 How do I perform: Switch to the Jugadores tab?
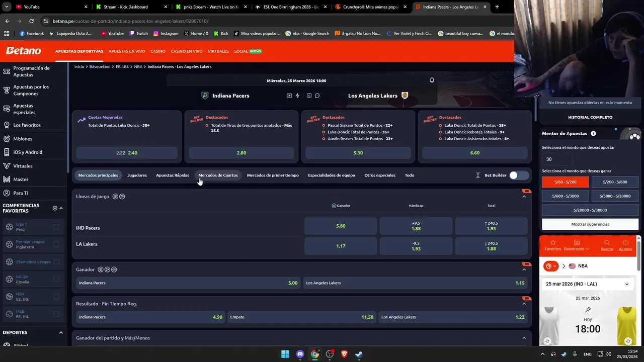[137, 175]
